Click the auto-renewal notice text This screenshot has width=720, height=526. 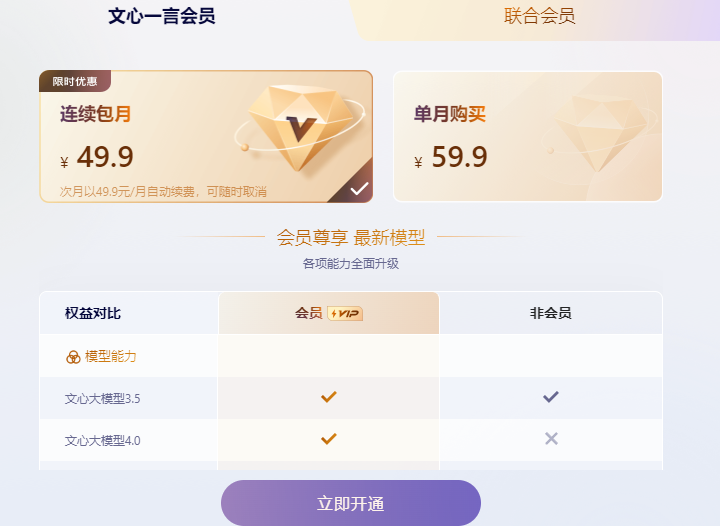tap(163, 191)
